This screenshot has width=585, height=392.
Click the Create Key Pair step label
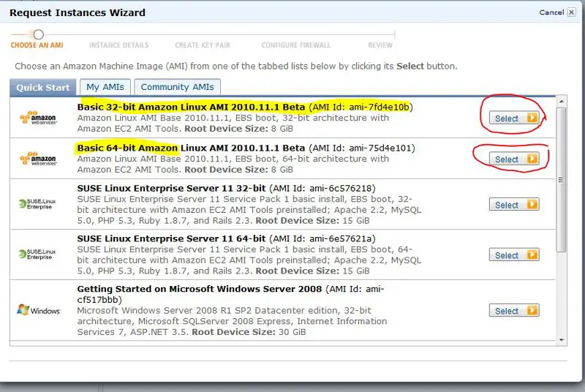[203, 45]
